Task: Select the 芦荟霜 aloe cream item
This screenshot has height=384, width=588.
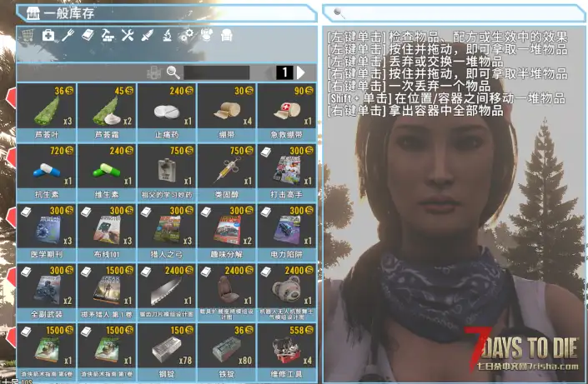Action: coord(107,112)
